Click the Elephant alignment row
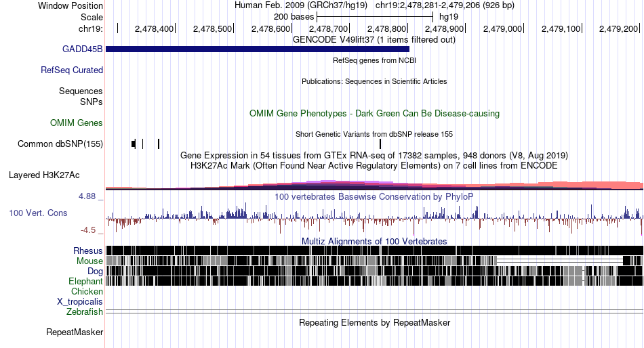The height and width of the screenshot is (348, 644). 374,281
